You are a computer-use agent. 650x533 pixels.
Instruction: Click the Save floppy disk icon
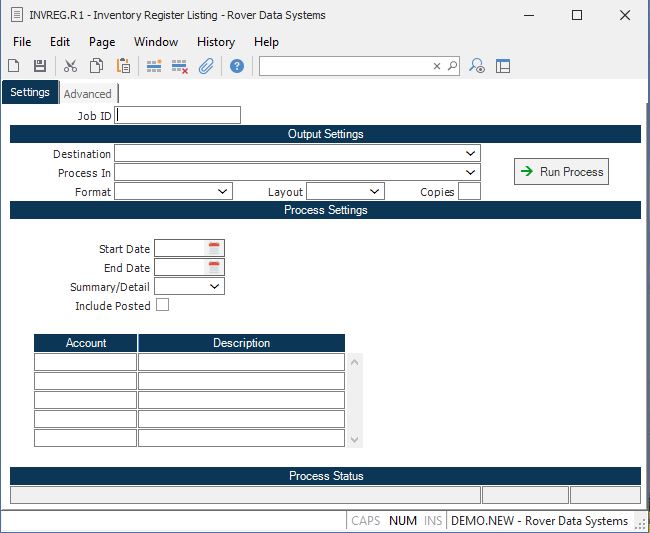coord(40,66)
